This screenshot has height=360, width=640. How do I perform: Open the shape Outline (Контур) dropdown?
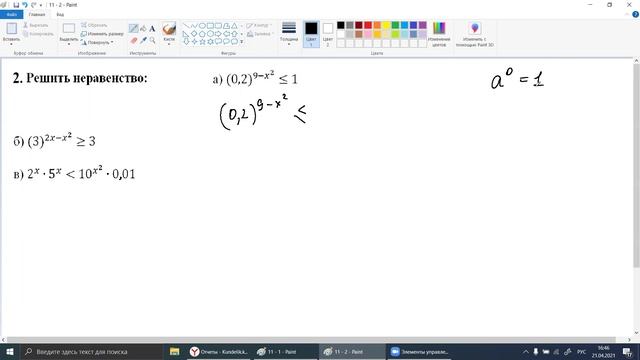tap(259, 25)
